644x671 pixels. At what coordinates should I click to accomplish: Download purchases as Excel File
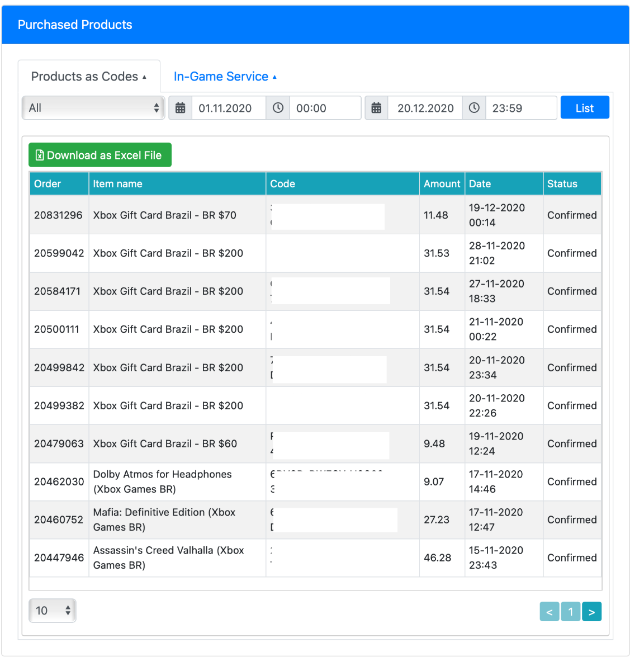point(100,155)
